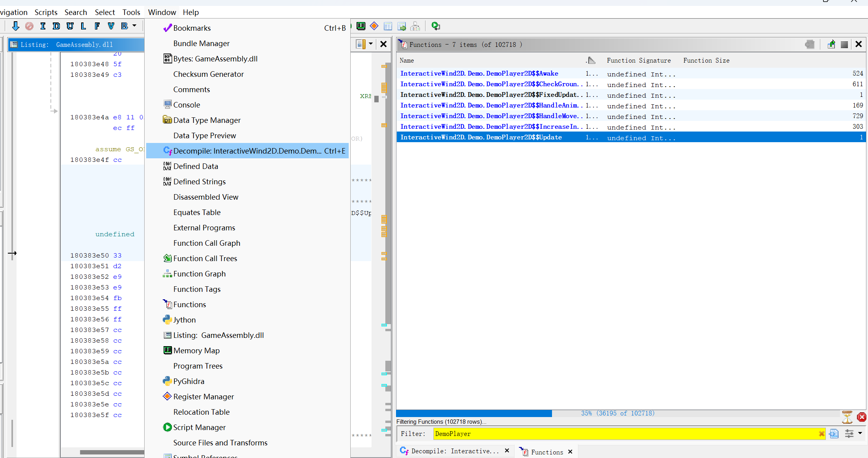Expand the Listing field format dropdown
Image resolution: width=868 pixels, height=458 pixels.
(x=371, y=44)
